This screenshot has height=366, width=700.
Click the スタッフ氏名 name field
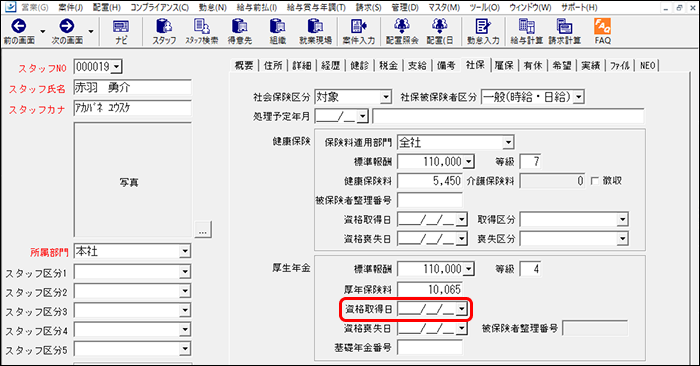(x=133, y=87)
